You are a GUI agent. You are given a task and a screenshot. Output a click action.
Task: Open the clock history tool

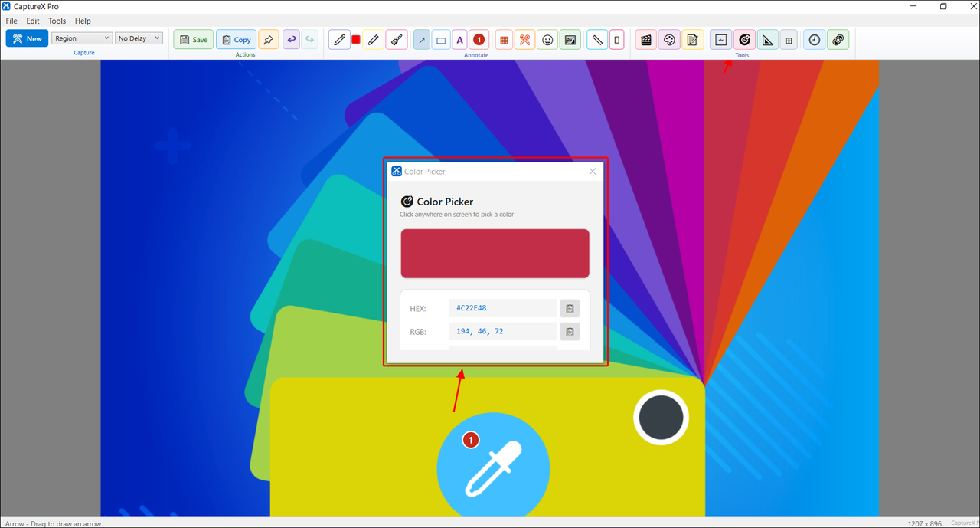pyautogui.click(x=815, y=40)
